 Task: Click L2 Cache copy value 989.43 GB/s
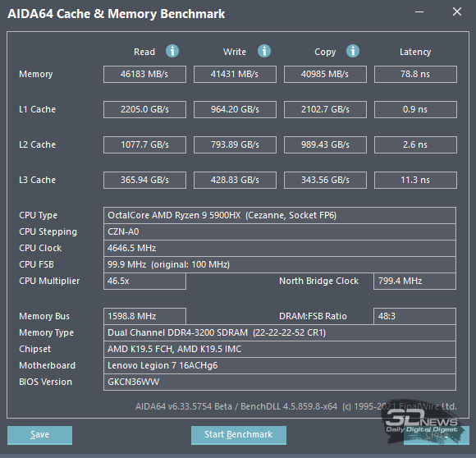click(325, 144)
